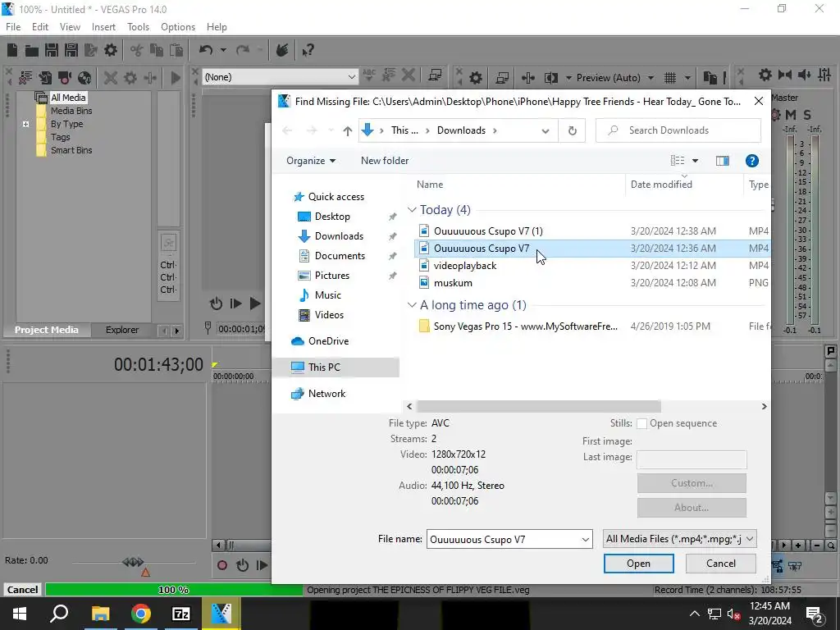Expand the By Type media bin node
The width and height of the screenshot is (840, 630).
tap(25, 125)
